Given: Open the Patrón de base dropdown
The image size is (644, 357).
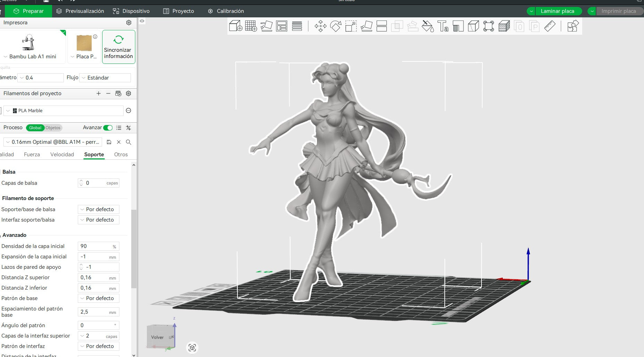Looking at the screenshot, I should [99, 298].
